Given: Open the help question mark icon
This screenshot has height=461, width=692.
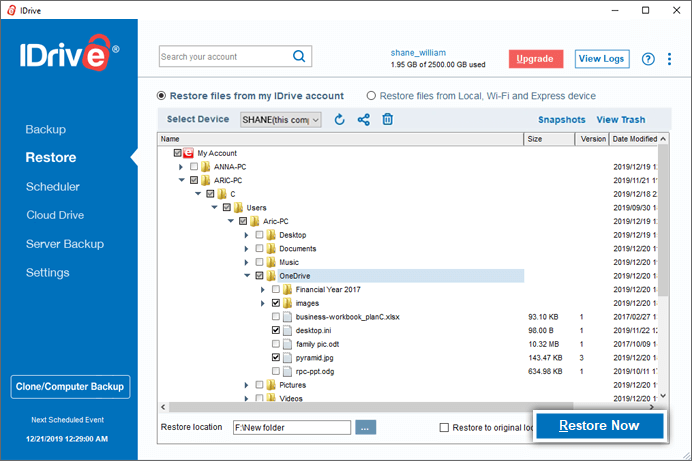Looking at the screenshot, I should point(648,59).
